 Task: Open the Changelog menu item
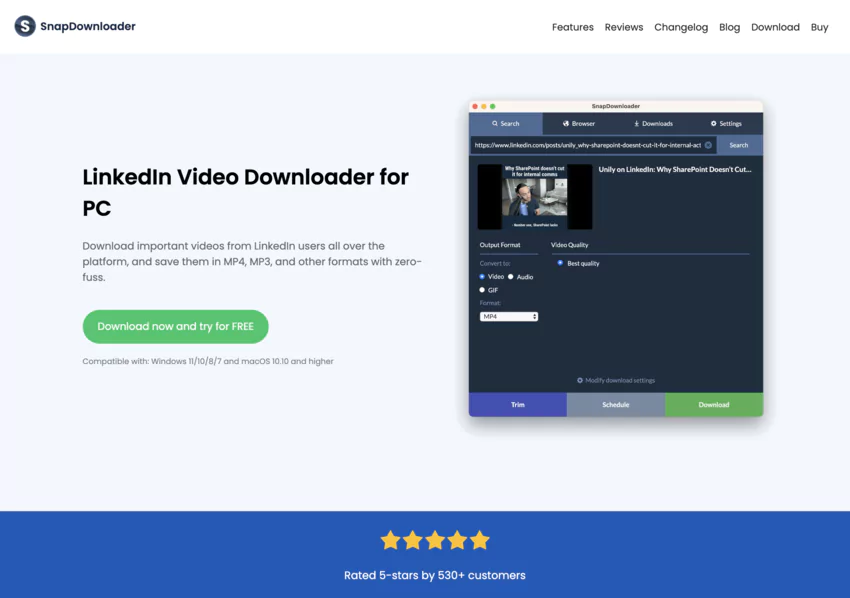(681, 27)
